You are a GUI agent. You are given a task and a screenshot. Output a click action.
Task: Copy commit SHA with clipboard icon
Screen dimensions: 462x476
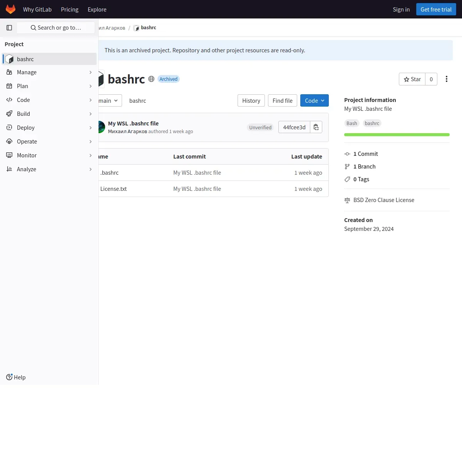coord(316,127)
